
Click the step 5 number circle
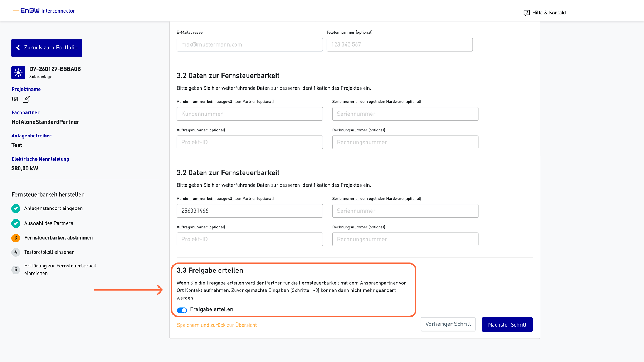16,270
